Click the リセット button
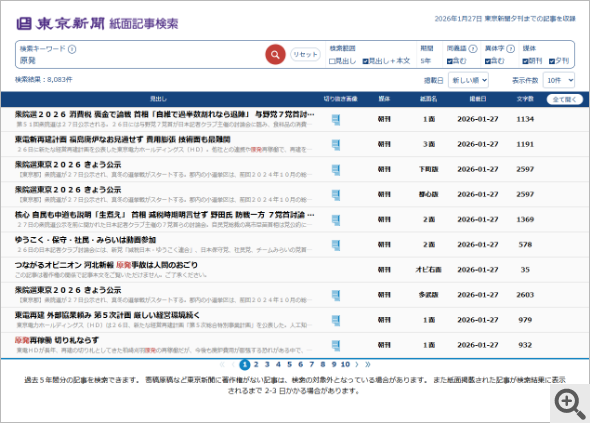Screen dimensions: 590x423 (305, 55)
